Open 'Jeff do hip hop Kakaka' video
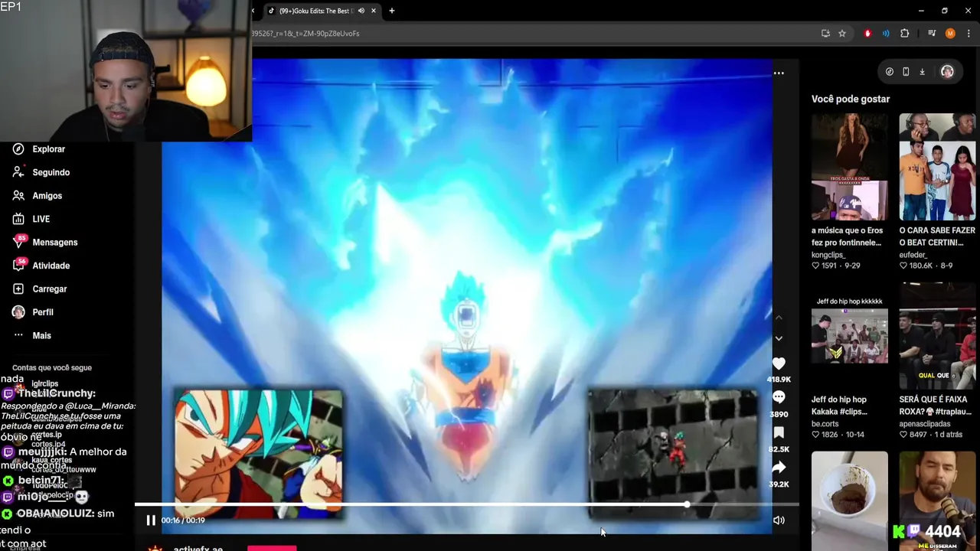This screenshot has height=551, width=980. [x=850, y=336]
